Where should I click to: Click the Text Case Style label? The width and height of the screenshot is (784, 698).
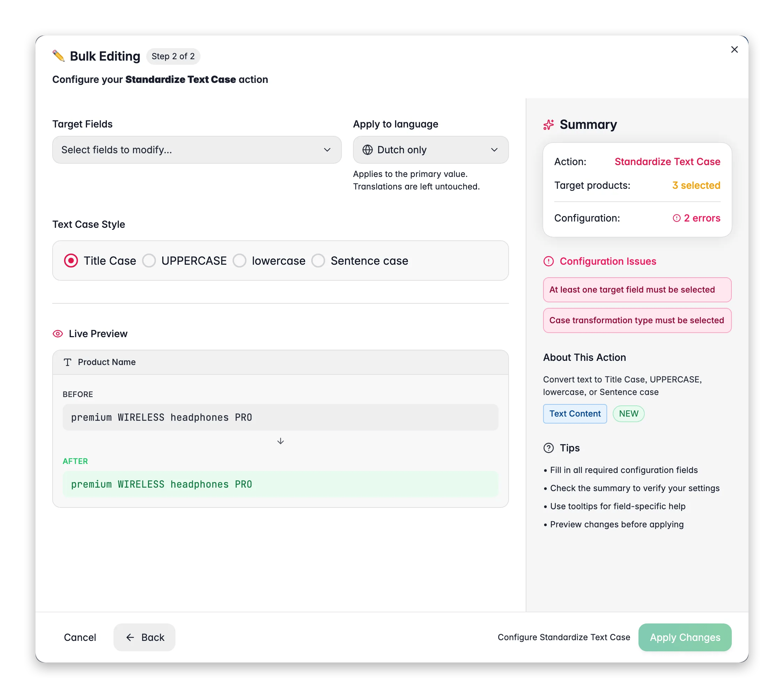tap(89, 224)
